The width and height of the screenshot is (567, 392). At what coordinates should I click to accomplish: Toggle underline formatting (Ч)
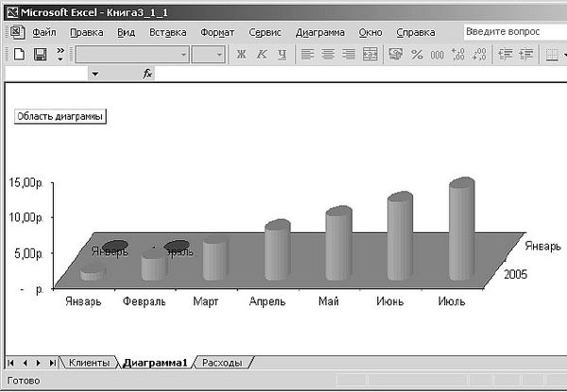click(281, 55)
